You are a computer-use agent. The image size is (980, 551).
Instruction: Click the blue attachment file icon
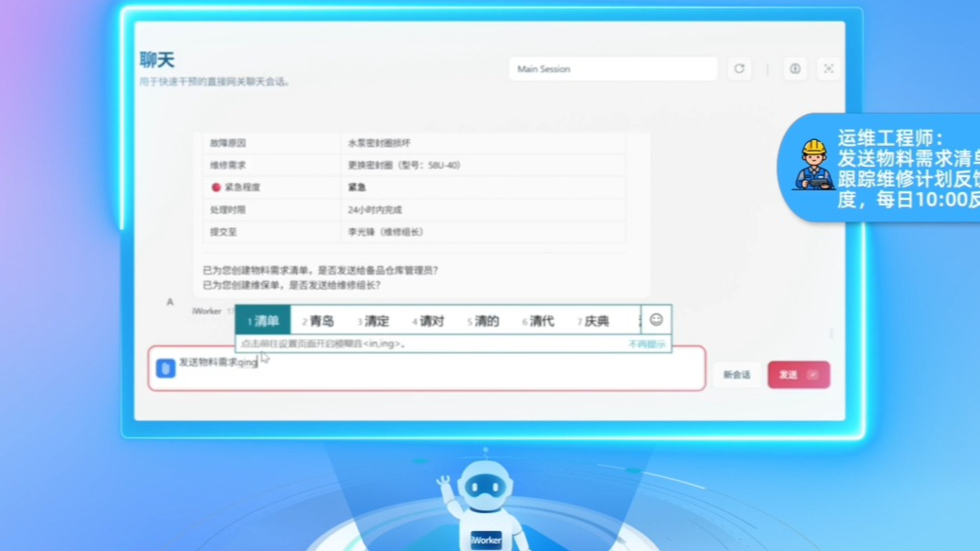pyautogui.click(x=166, y=368)
